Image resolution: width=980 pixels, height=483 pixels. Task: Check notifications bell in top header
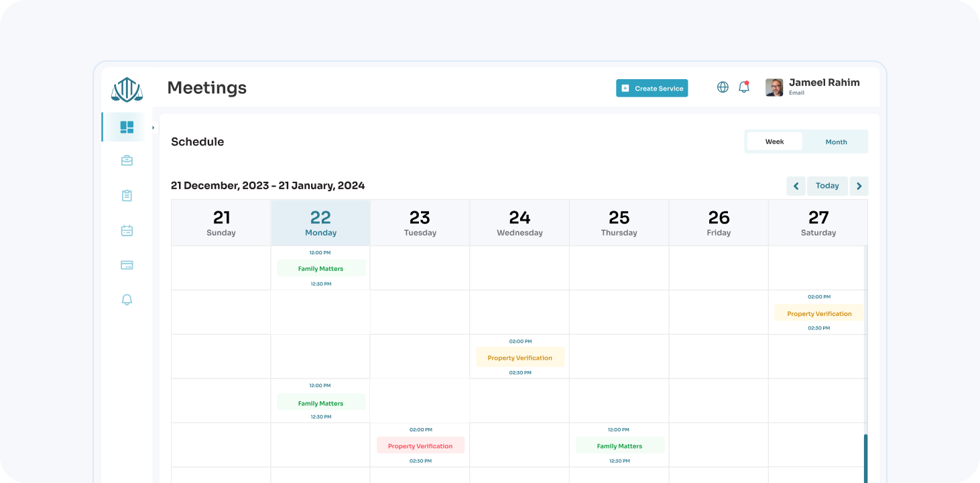[x=743, y=87]
